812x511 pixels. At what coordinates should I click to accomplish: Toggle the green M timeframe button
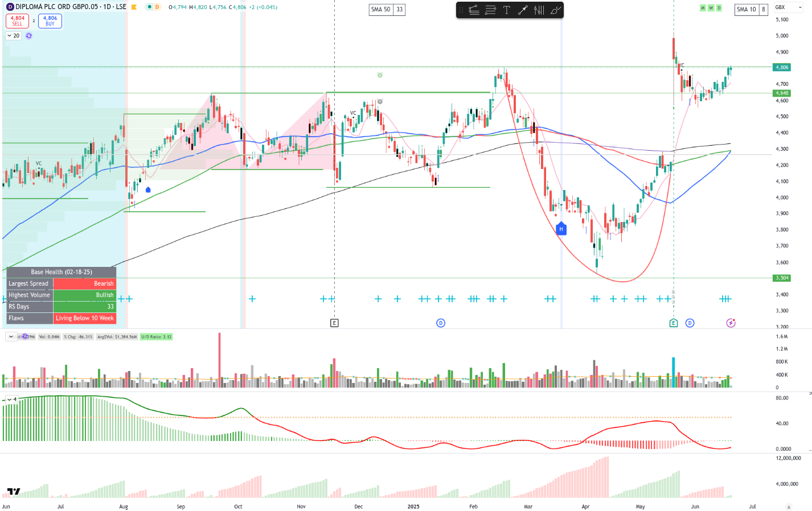pyautogui.click(x=703, y=8)
